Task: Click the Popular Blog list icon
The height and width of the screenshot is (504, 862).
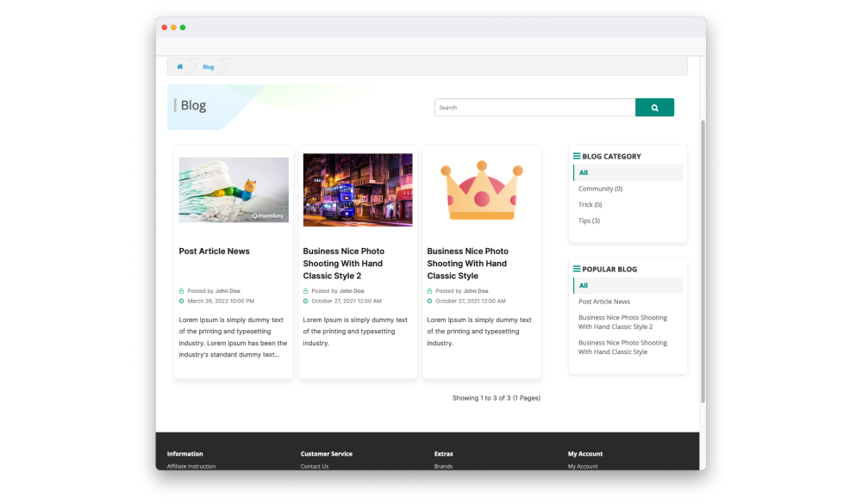Action: (x=577, y=270)
